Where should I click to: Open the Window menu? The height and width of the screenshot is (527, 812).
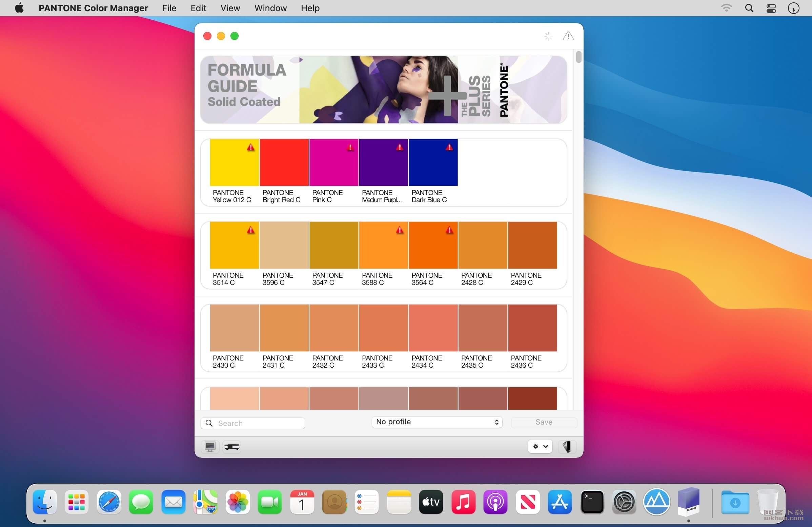coord(270,8)
